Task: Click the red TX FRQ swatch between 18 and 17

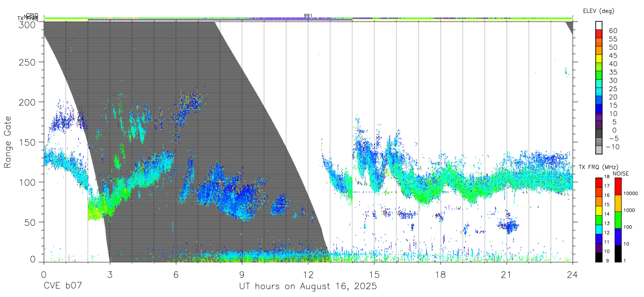Action: (599, 182)
